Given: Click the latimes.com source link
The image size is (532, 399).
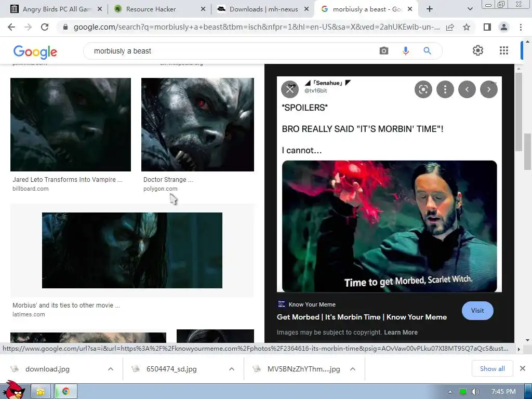Looking at the screenshot, I should 29,314.
